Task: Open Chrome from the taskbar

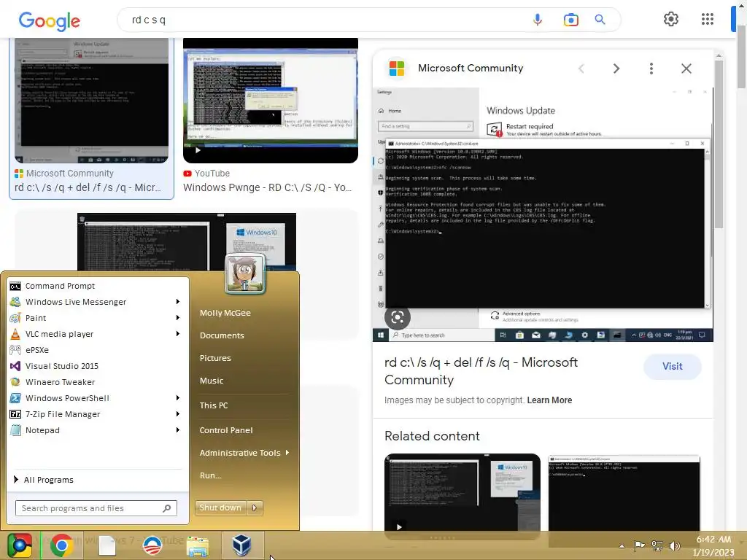Action: [61, 545]
